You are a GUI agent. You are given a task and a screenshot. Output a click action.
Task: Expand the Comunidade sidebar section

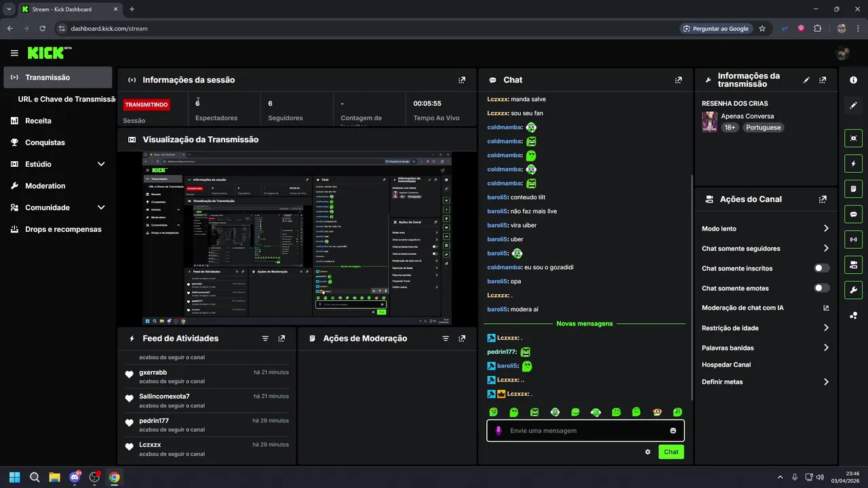click(x=101, y=207)
